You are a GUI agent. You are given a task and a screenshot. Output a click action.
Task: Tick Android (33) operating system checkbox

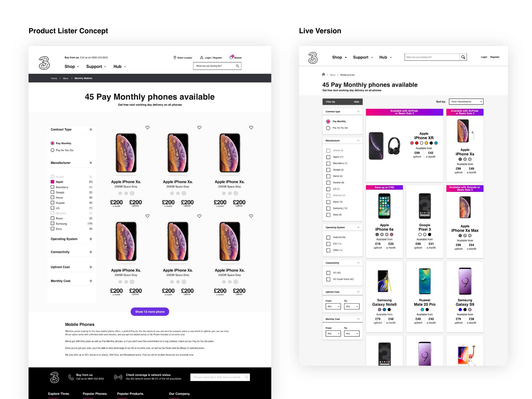point(328,237)
